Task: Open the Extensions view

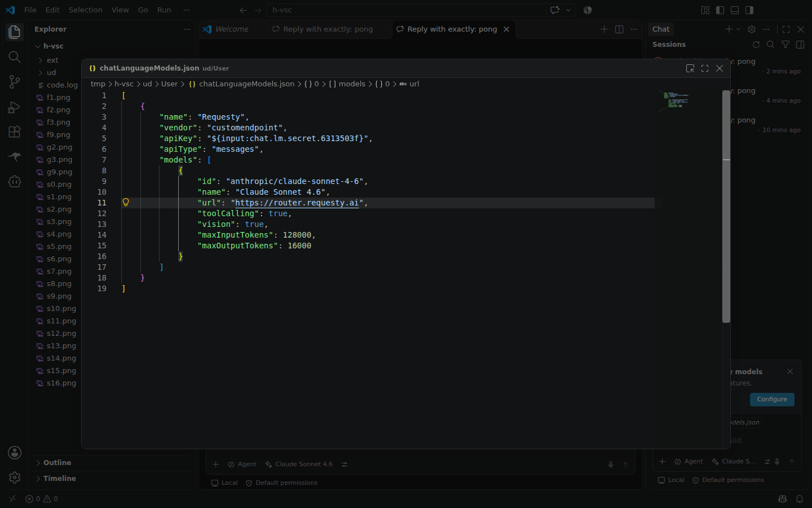Action: pyautogui.click(x=15, y=132)
